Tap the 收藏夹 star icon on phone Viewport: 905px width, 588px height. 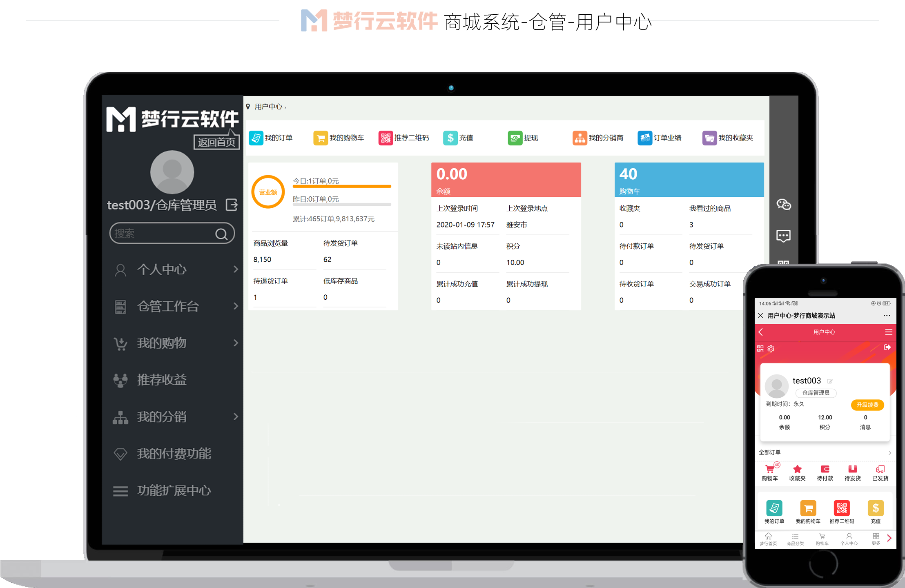[797, 469]
